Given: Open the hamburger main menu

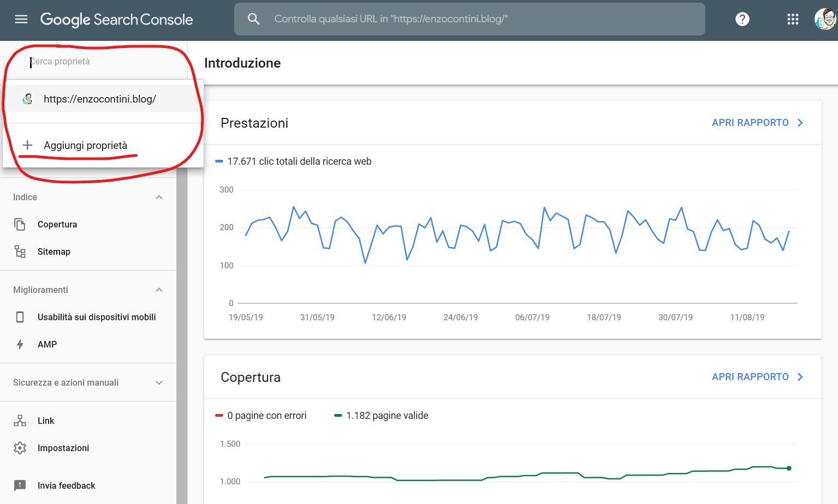Looking at the screenshot, I should pos(21,20).
